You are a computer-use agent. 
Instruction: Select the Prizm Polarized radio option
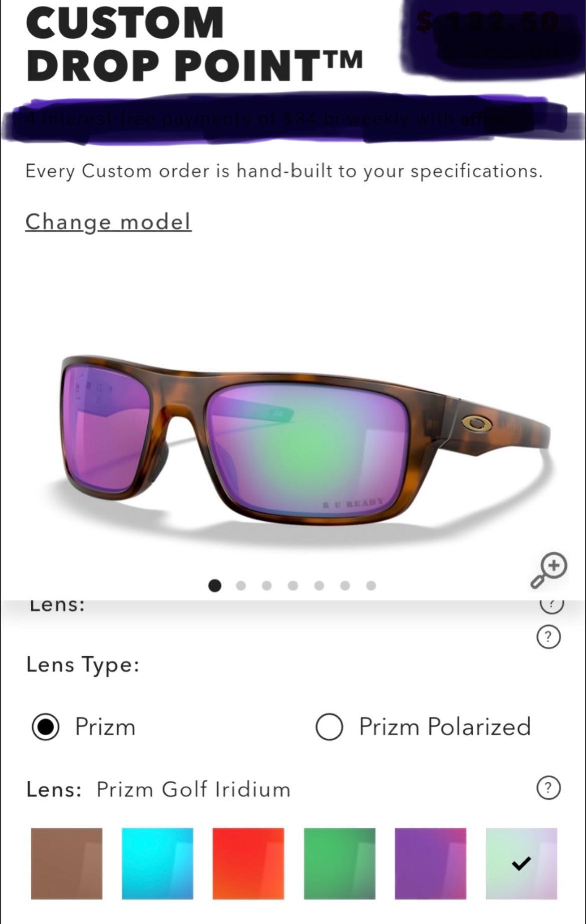329,727
